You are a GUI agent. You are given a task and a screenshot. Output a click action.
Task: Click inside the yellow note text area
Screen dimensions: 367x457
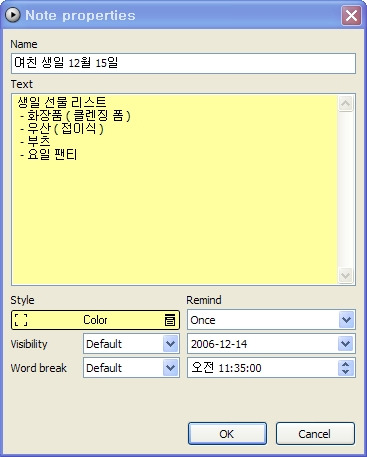pos(174,189)
